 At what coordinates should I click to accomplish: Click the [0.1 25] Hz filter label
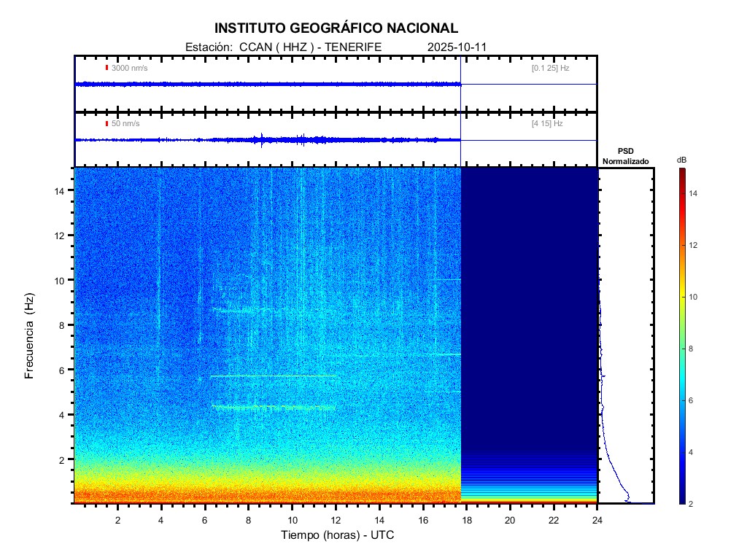point(550,68)
